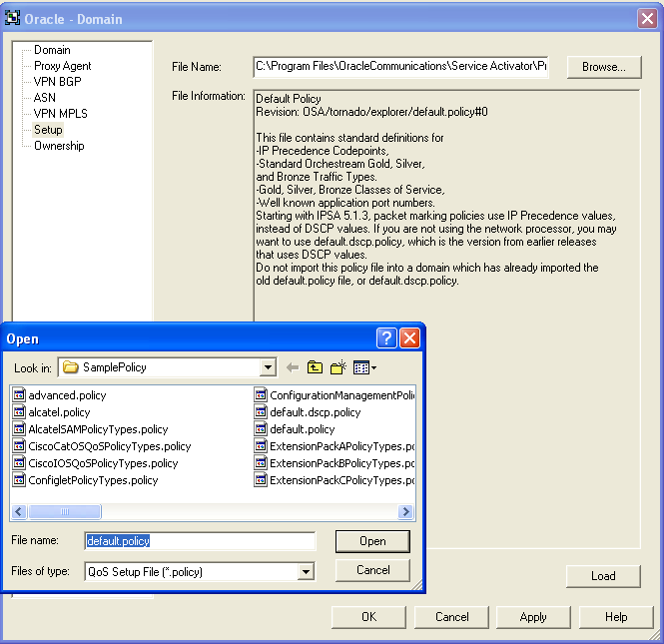This screenshot has height=644, width=664.
Task: Select VPN BGP in the left tree
Action: click(x=57, y=82)
